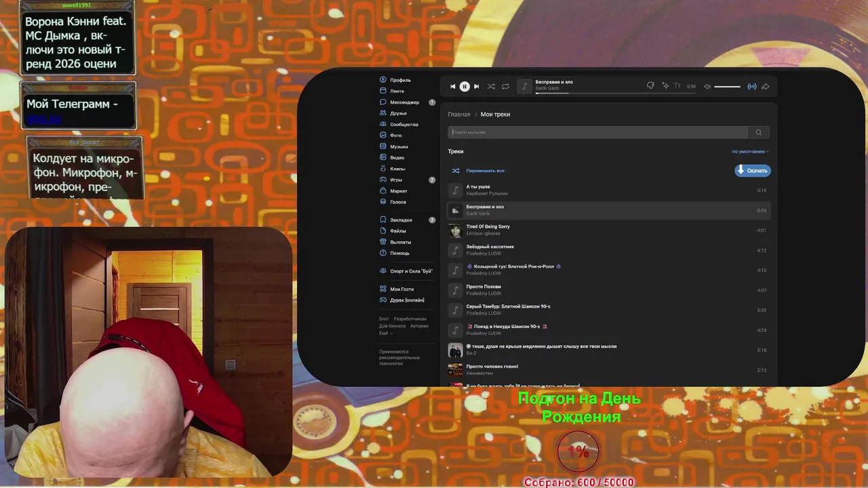Click the sparkle recommendations icon in the player
868x488 pixels.
click(665, 86)
